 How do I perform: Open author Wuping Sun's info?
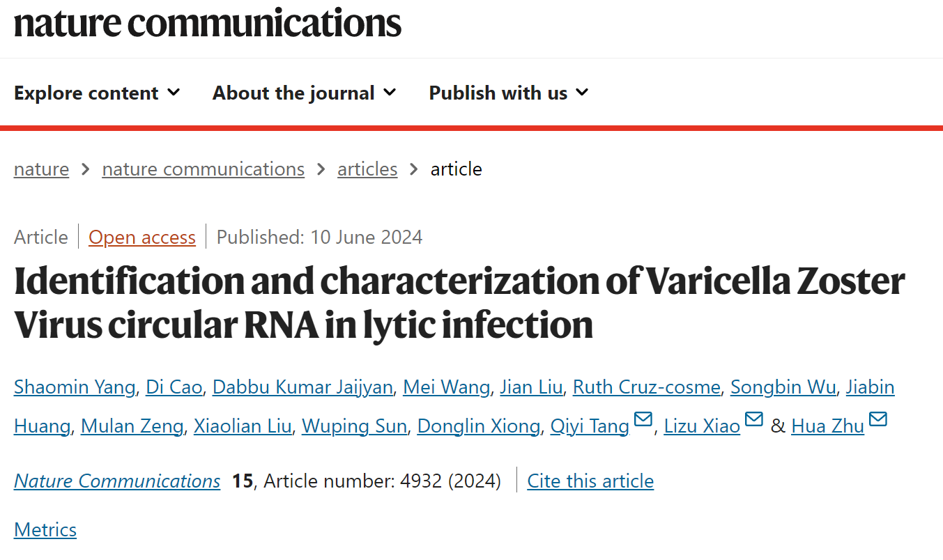(x=354, y=426)
